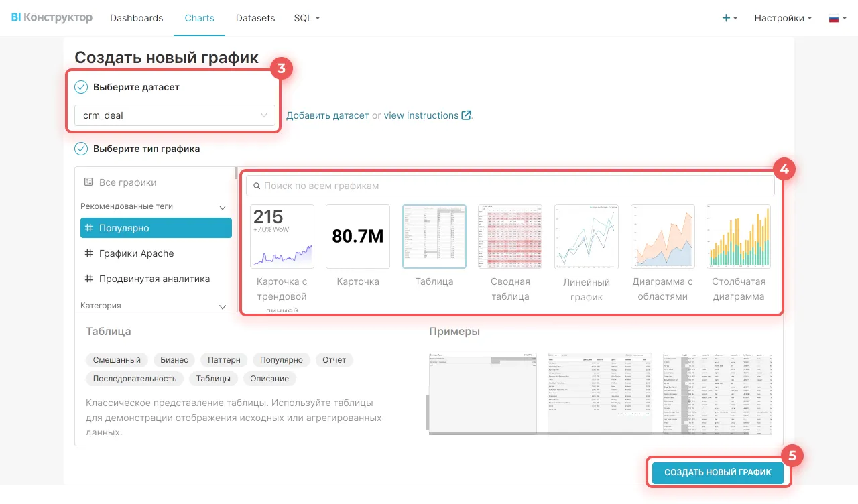Click the chart categories sidebar scrollbar
Viewport: 858px width, 504px height.
pos(236,173)
